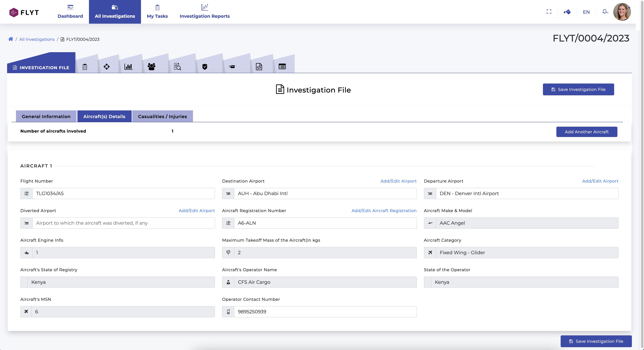The height and width of the screenshot is (350, 644).
Task: Open the clipboard checklist folder tab
Action: coord(85,67)
